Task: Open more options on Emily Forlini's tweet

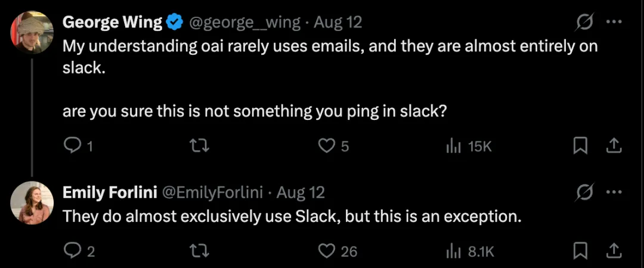Action: click(615, 192)
